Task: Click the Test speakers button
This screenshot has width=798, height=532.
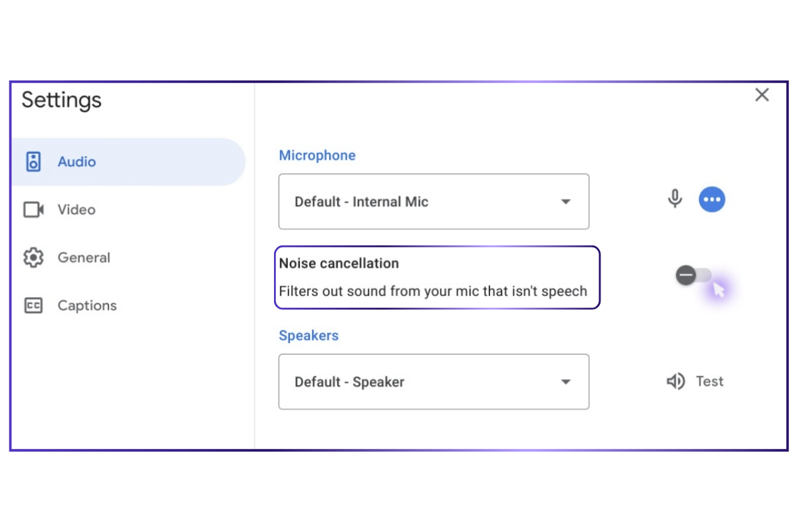Action: 695,381
